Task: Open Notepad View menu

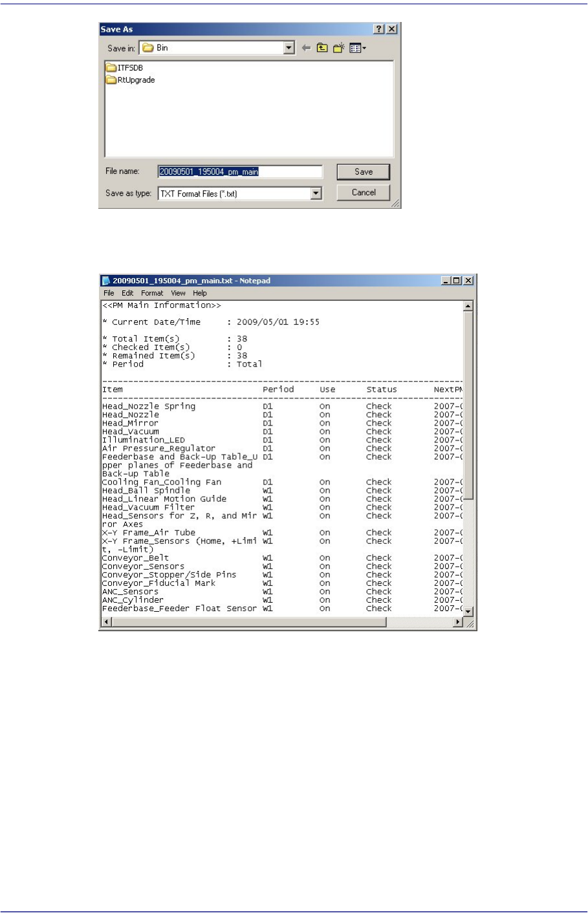Action: click(178, 293)
